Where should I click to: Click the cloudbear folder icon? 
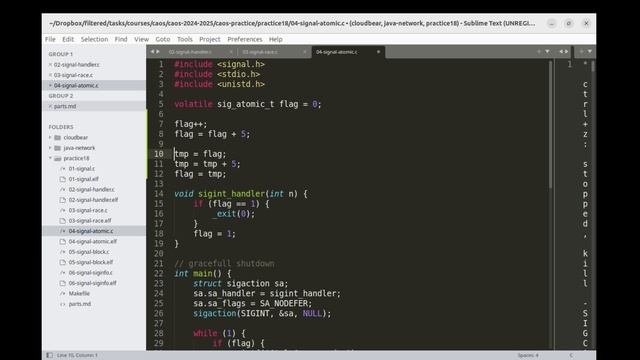[x=58, y=138]
